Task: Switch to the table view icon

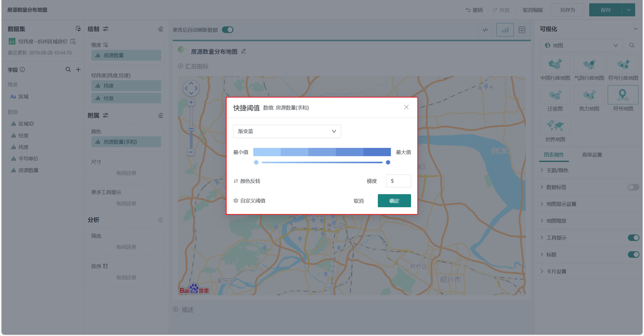Action: (x=522, y=30)
